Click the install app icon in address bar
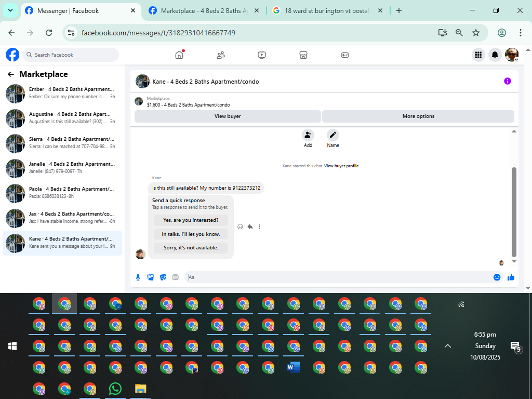This screenshot has width=532, height=399. (x=443, y=33)
